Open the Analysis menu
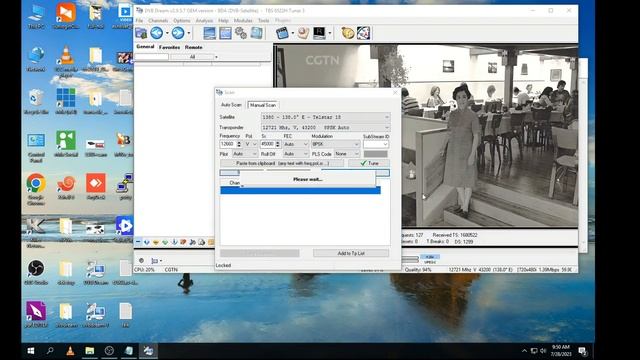Viewport: 640px width, 360px height. click(x=204, y=20)
